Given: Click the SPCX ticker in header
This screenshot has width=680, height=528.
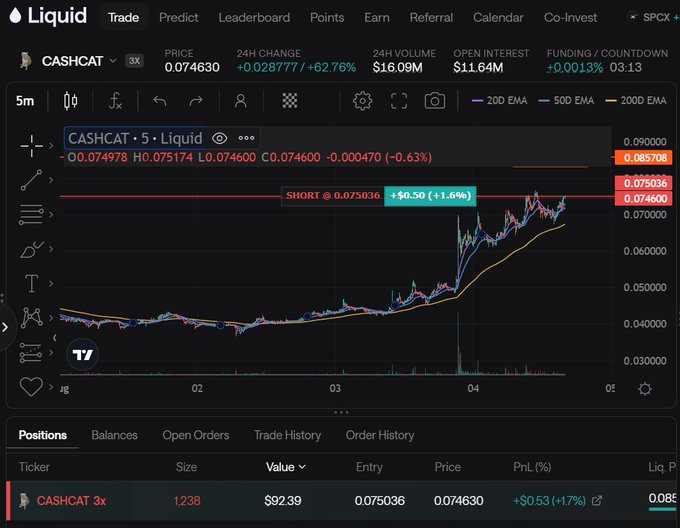Looking at the screenshot, I should point(654,17).
